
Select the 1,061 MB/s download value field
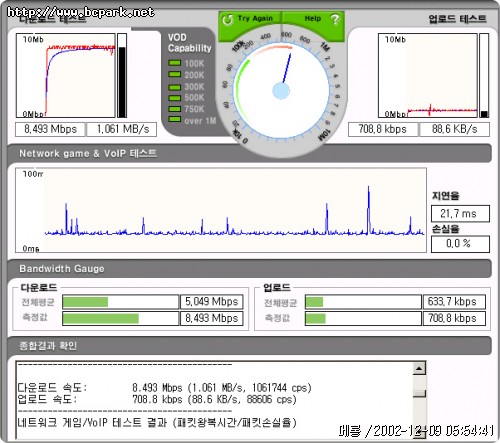coord(122,129)
